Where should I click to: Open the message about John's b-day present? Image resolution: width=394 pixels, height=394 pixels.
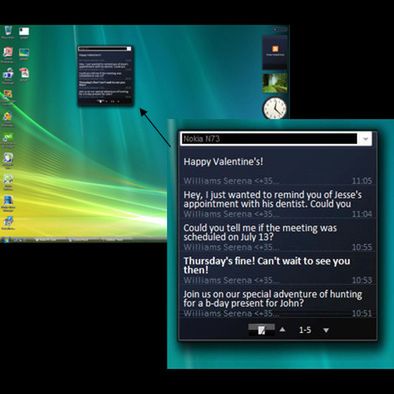click(x=272, y=298)
